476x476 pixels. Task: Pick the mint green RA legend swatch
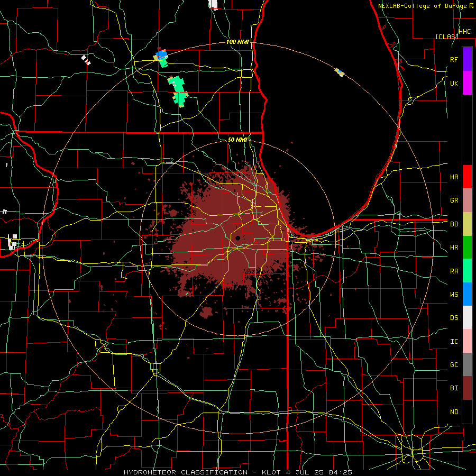467,270
